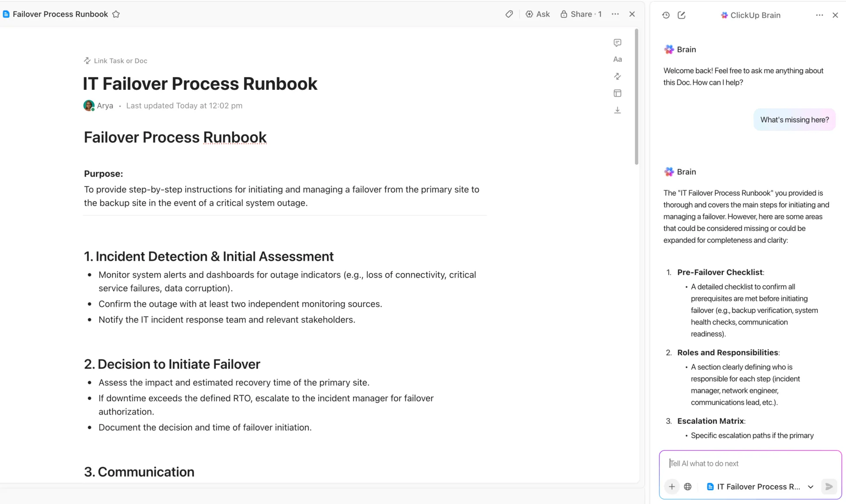The height and width of the screenshot is (504, 846).
Task: Open ClickUp Brain panel's more options menu
Action: 819,15
